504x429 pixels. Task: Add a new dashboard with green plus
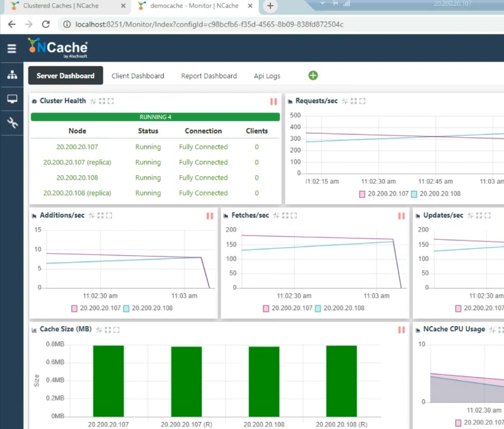[x=313, y=76]
